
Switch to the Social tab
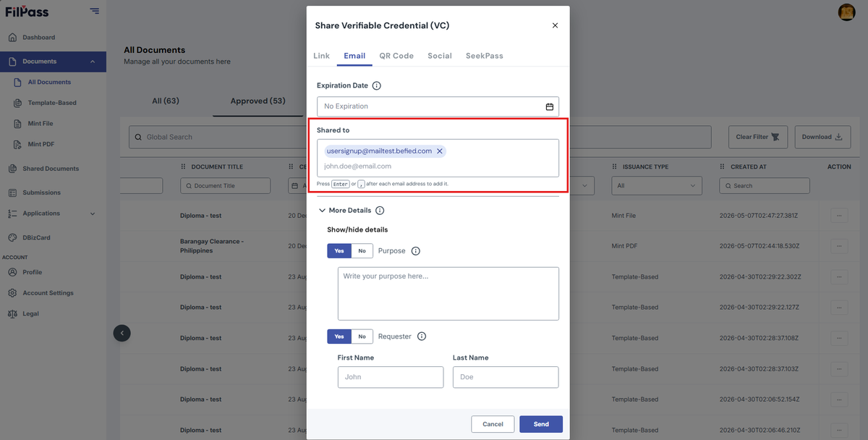tap(440, 56)
